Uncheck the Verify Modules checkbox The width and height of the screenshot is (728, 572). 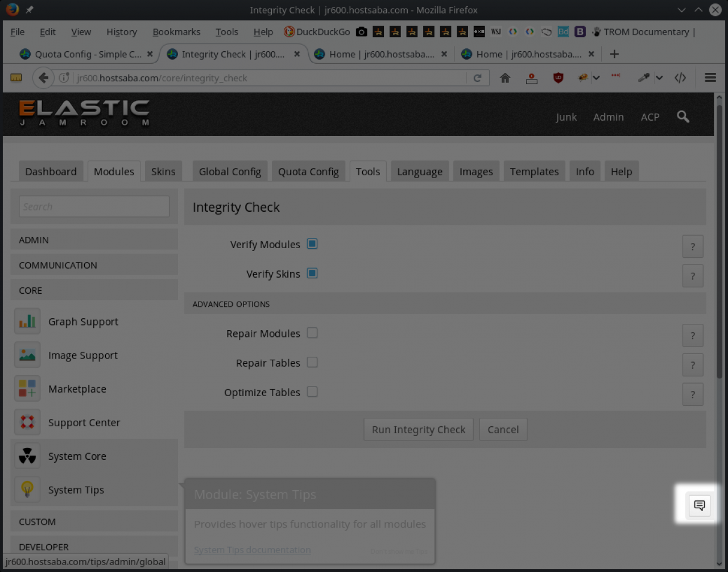tap(312, 244)
